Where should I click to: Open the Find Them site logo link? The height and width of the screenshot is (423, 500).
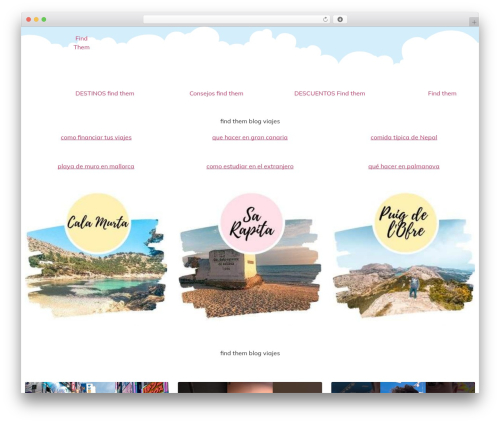pos(82,43)
